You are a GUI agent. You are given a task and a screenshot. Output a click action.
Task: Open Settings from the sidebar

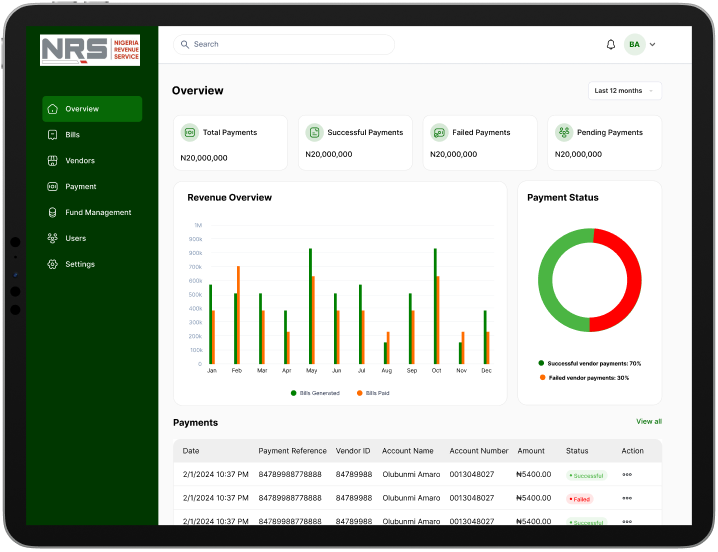(x=80, y=265)
